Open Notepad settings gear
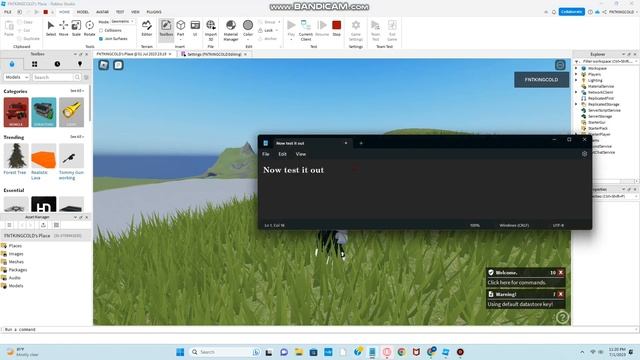 [584, 154]
